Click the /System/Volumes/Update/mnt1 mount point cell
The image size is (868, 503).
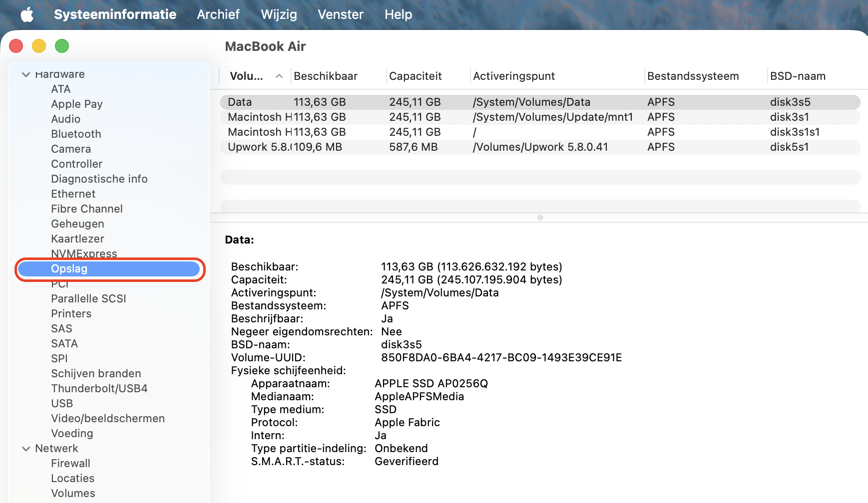click(553, 117)
